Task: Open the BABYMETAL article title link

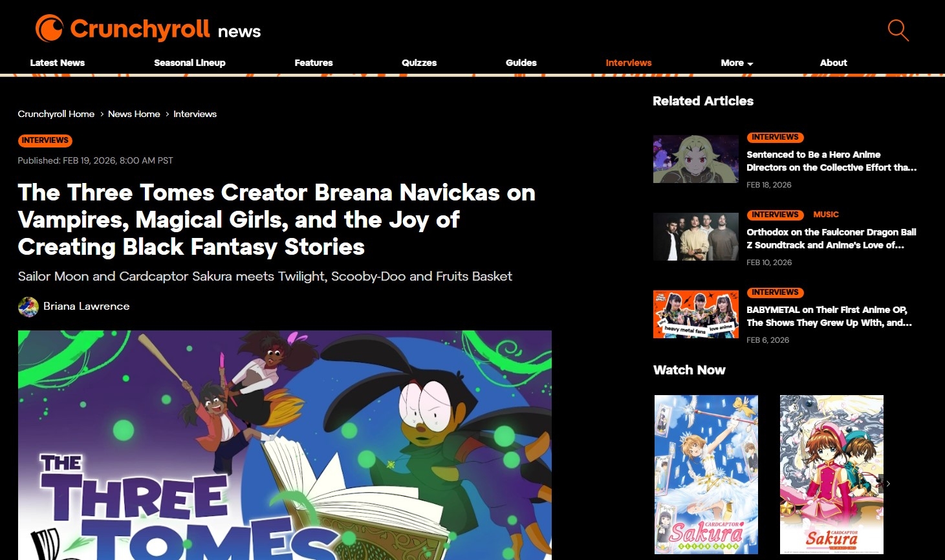Action: 829,316
